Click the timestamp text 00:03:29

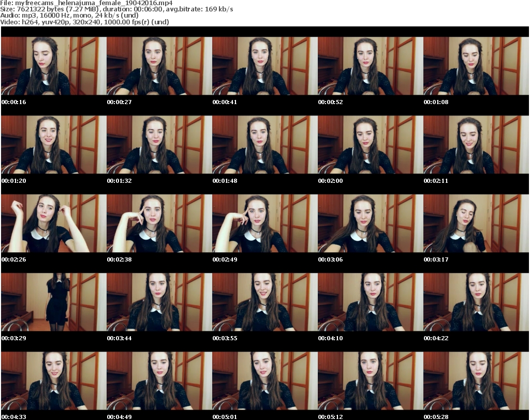[x=13, y=338]
